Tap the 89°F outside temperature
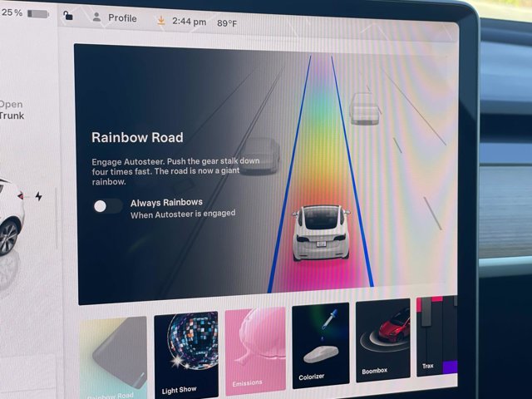 227,23
